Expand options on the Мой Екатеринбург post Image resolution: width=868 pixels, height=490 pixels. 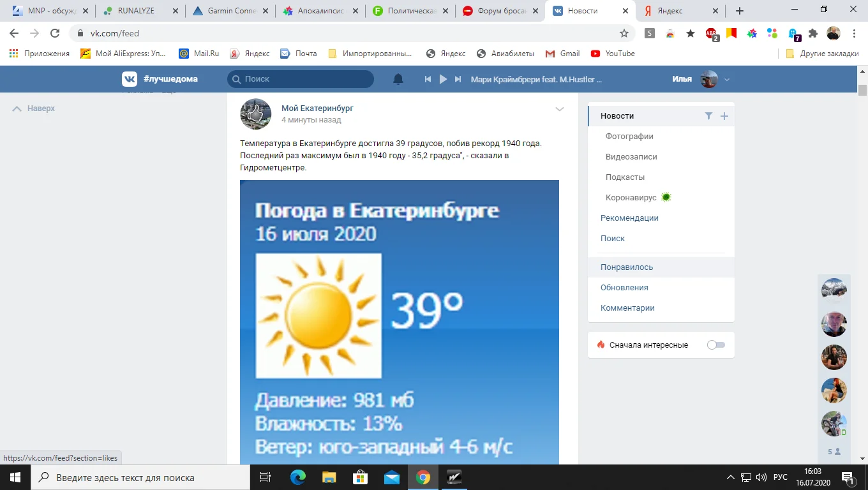pos(560,109)
